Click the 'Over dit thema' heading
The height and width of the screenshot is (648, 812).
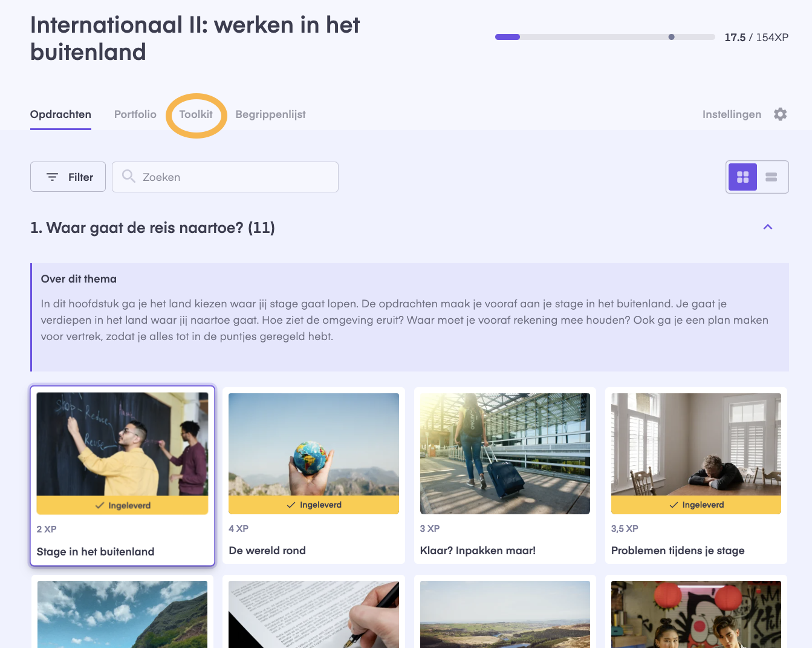coord(79,279)
